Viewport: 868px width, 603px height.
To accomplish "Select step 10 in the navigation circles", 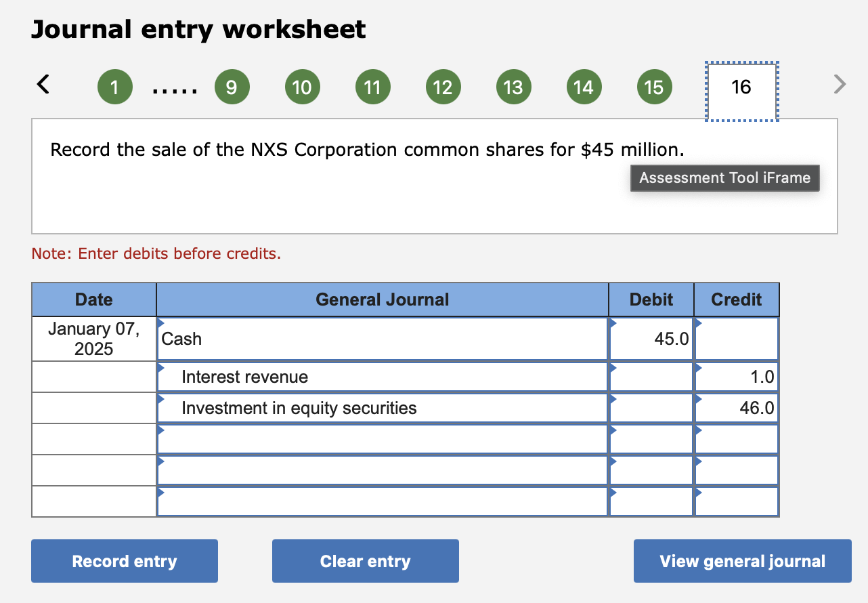I will pyautogui.click(x=303, y=86).
